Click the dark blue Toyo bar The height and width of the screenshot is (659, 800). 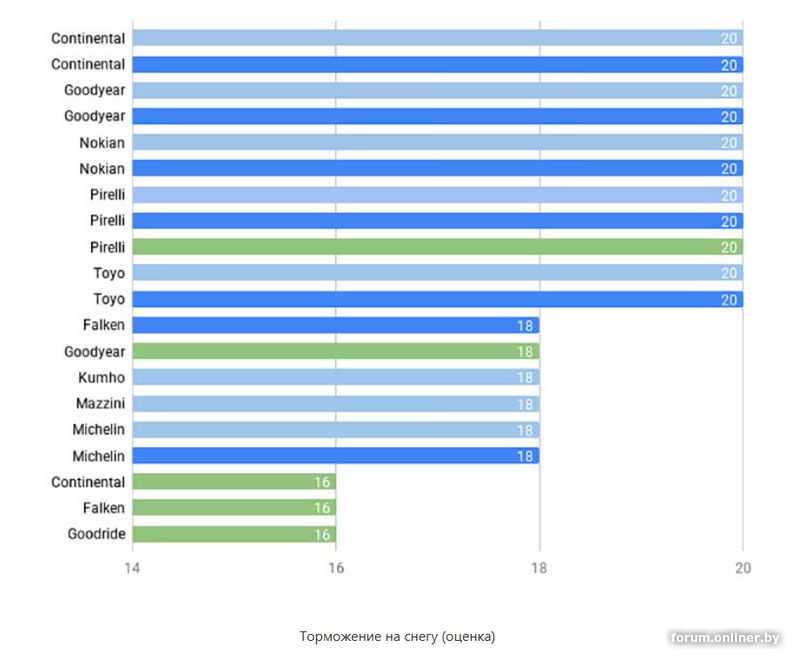(x=437, y=299)
